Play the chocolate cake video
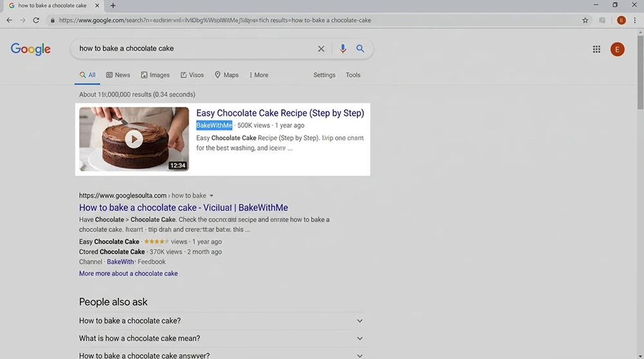The height and width of the screenshot is (359, 644). click(x=134, y=139)
